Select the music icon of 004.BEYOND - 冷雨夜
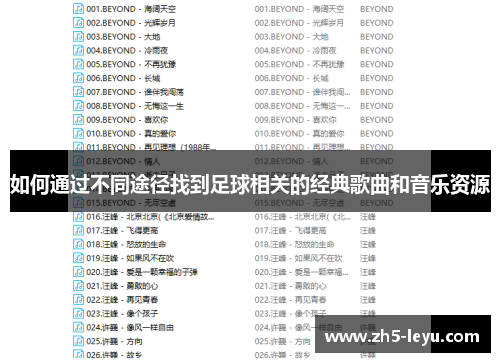This screenshot has width=500, height=362. (78, 50)
